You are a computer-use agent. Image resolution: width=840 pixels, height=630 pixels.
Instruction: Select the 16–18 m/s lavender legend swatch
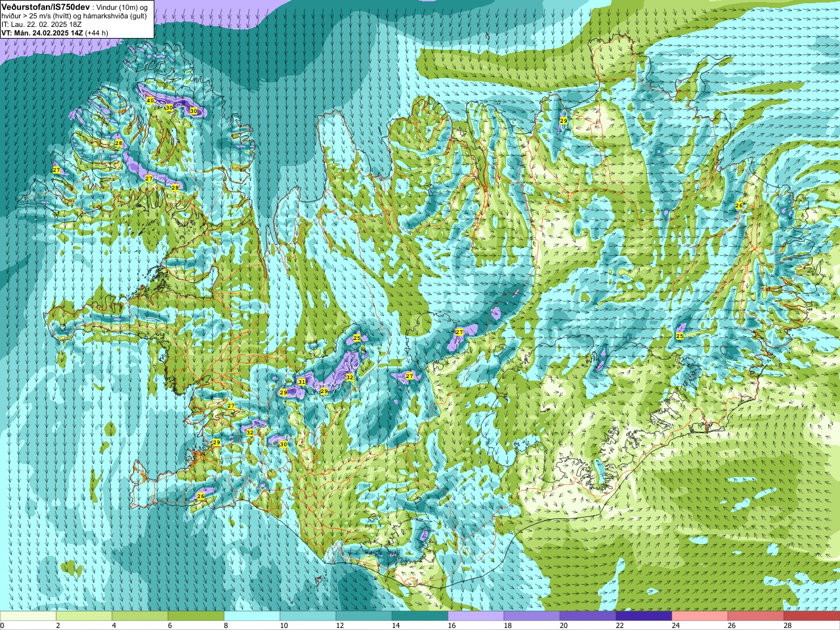coord(476,616)
